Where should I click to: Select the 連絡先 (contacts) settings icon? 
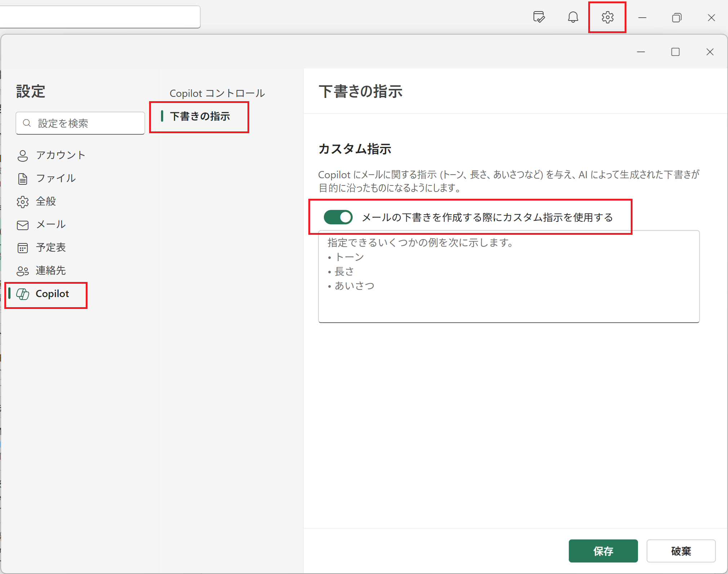(22, 271)
